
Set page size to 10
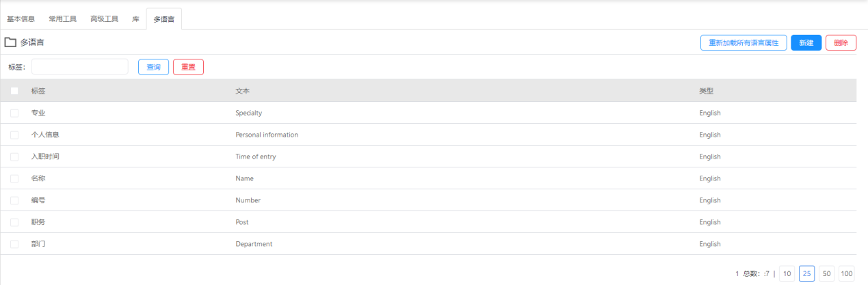[x=787, y=273]
